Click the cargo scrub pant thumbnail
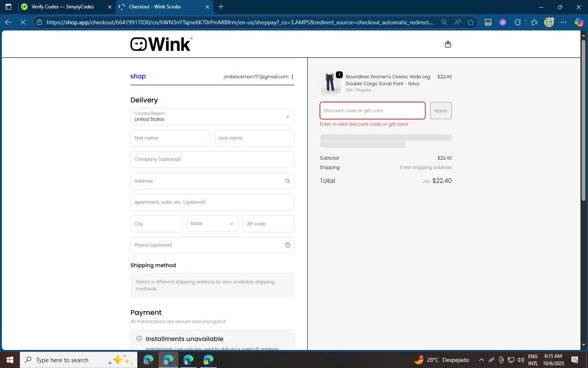Screen dimensions: 588x368 [330, 83]
